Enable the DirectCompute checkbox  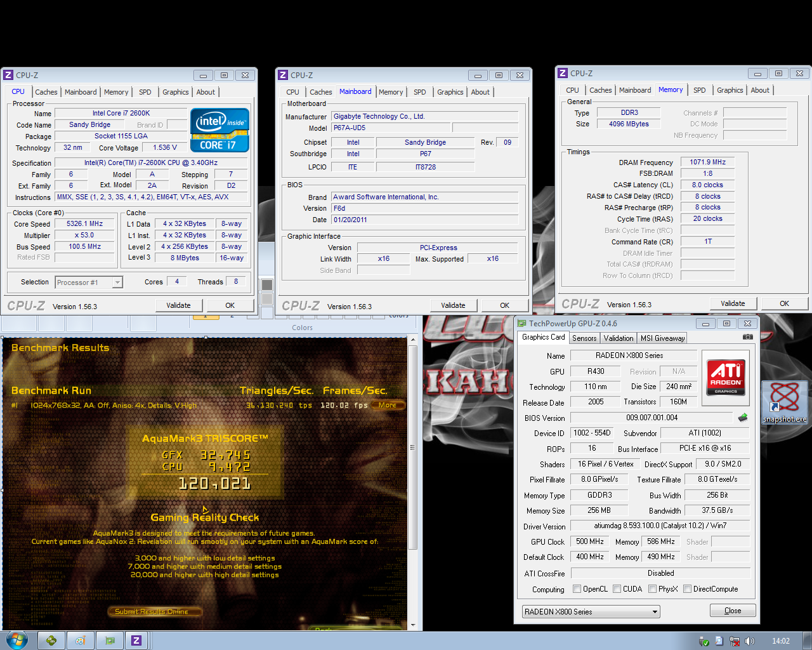(687, 588)
